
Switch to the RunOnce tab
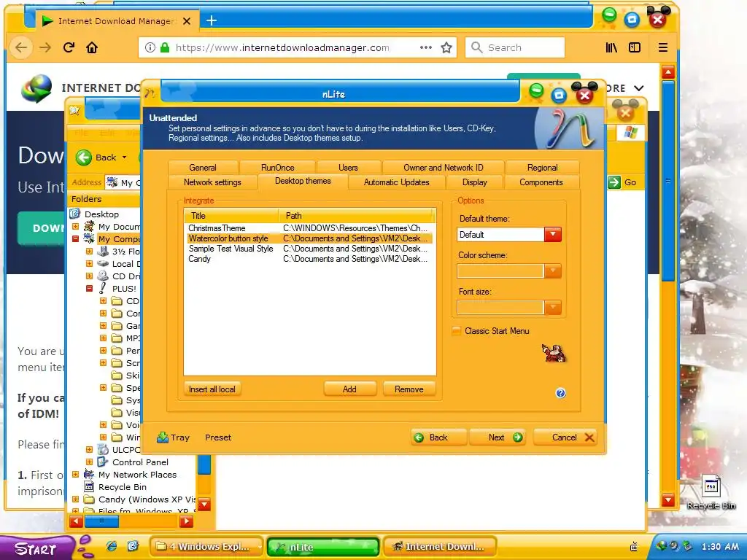pyautogui.click(x=277, y=167)
